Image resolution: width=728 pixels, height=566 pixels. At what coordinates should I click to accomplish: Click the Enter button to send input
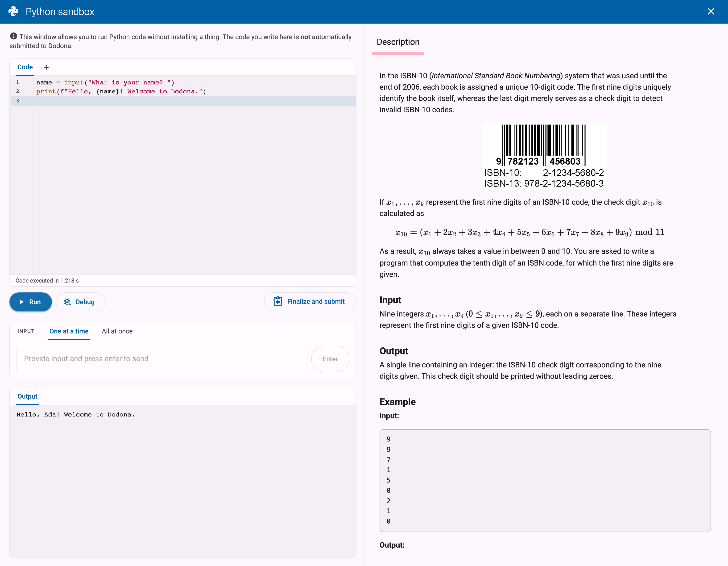[x=330, y=359]
